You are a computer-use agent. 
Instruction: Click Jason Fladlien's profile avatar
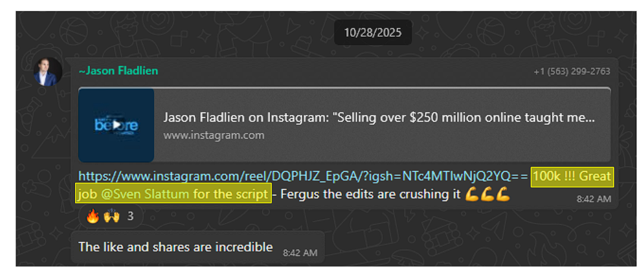pos(48,72)
